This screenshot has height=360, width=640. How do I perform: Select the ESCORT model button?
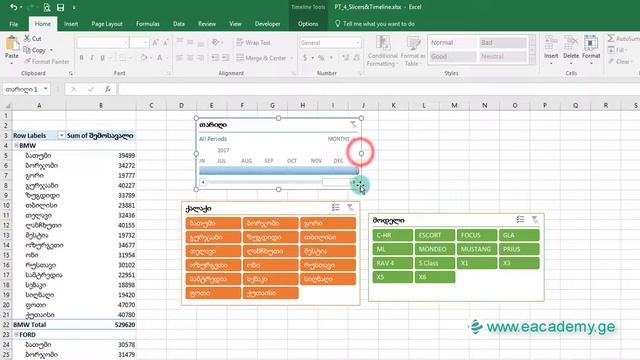point(435,235)
